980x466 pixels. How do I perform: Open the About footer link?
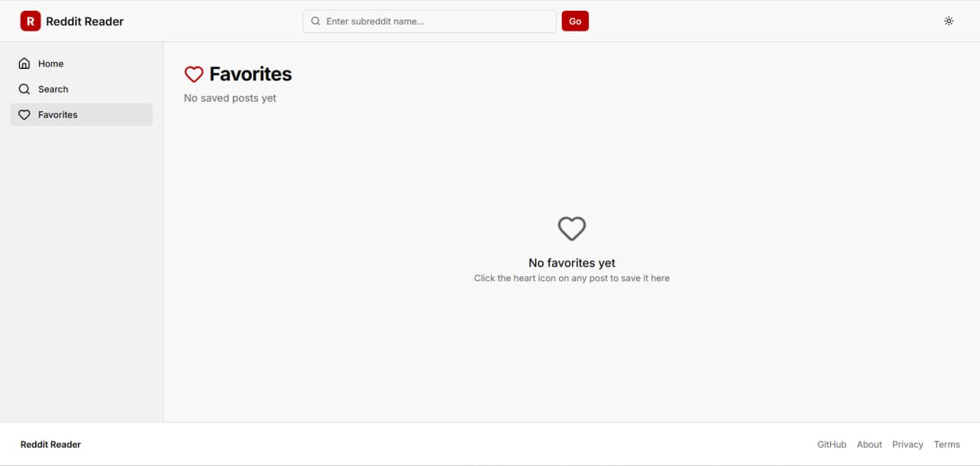[x=870, y=445]
